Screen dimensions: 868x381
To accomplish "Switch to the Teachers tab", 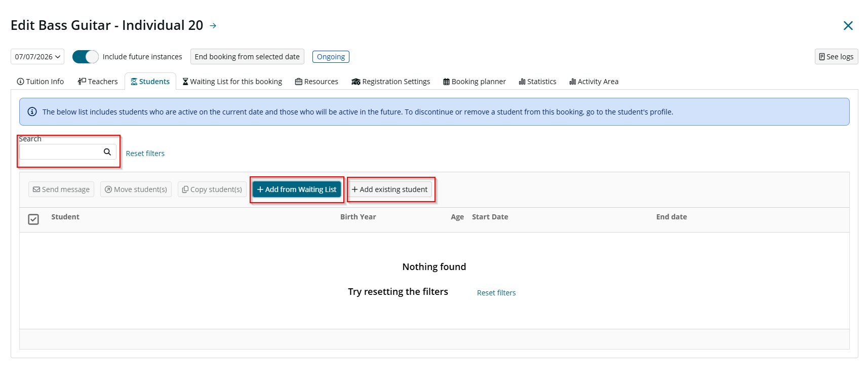I will [98, 82].
